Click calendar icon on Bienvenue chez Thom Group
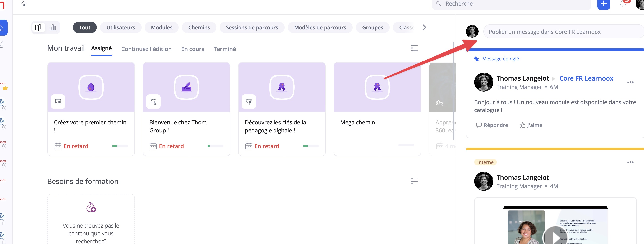This screenshot has height=244, width=644. point(153,146)
